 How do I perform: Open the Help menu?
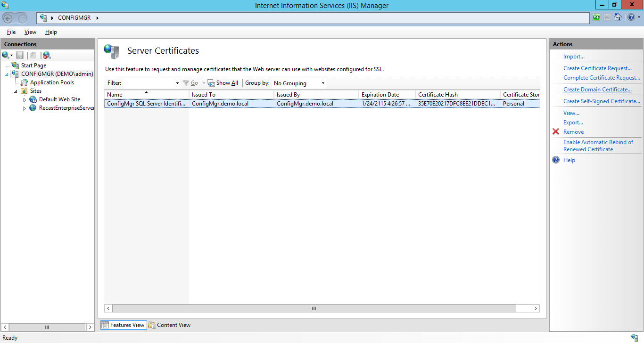51,32
